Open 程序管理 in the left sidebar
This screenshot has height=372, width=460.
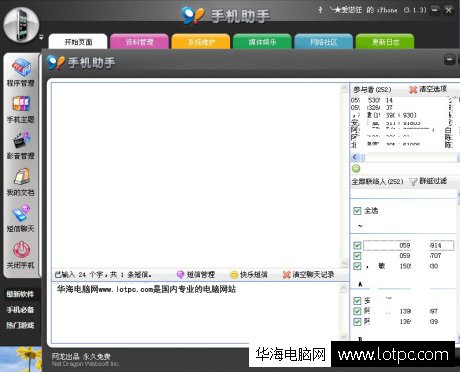coord(21,72)
